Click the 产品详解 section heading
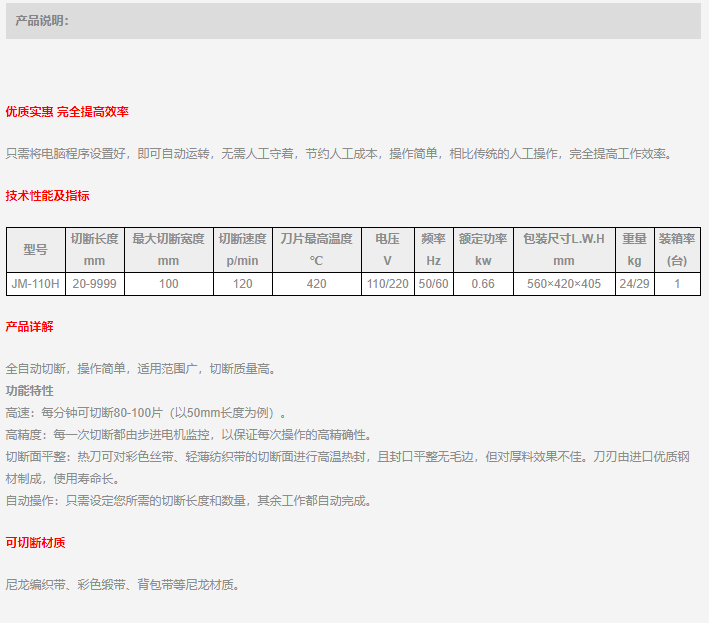709x623 pixels. tap(30, 327)
